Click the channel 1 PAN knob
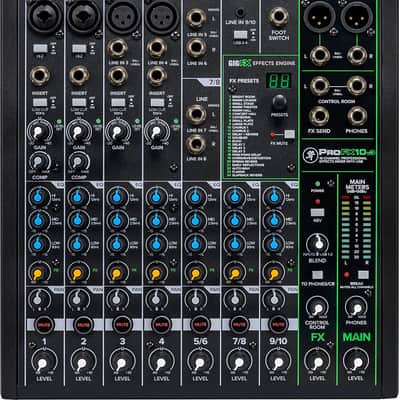Image resolution: width=400 pixels, height=400 pixels. (x=38, y=299)
